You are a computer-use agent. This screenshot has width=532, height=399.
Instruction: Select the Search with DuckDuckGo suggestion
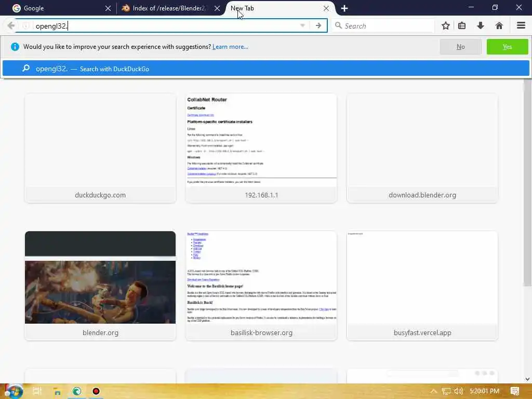point(265,69)
